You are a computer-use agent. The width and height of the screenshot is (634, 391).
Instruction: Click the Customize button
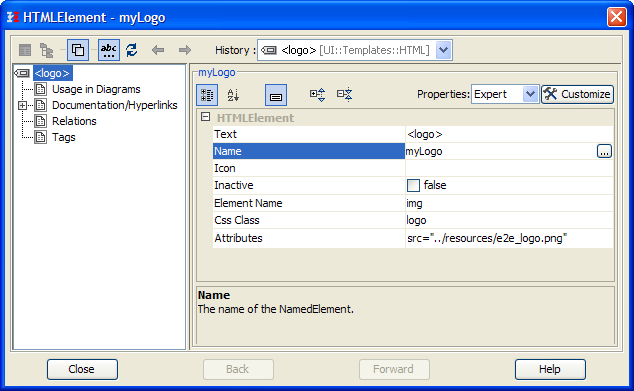pos(577,94)
